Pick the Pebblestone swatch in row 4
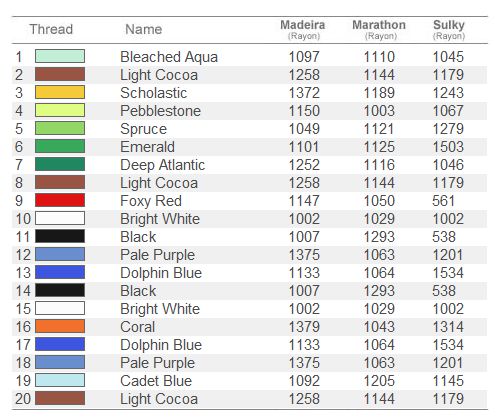 click(60, 110)
